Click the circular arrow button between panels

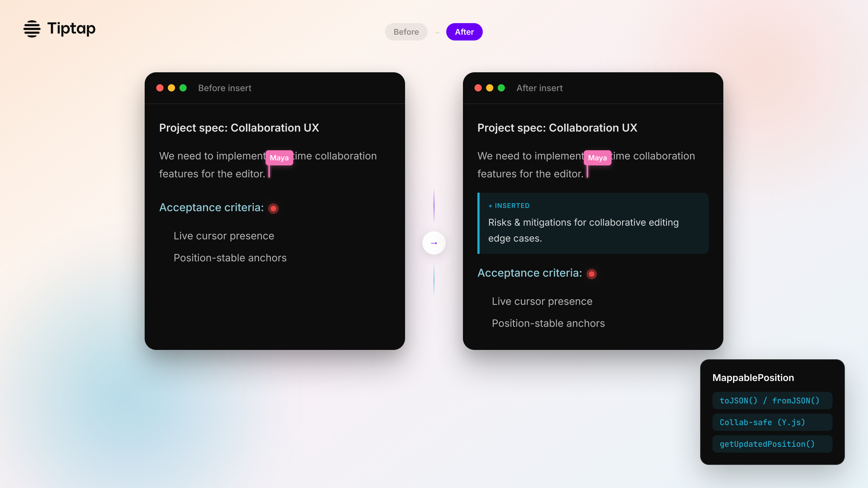(x=434, y=243)
